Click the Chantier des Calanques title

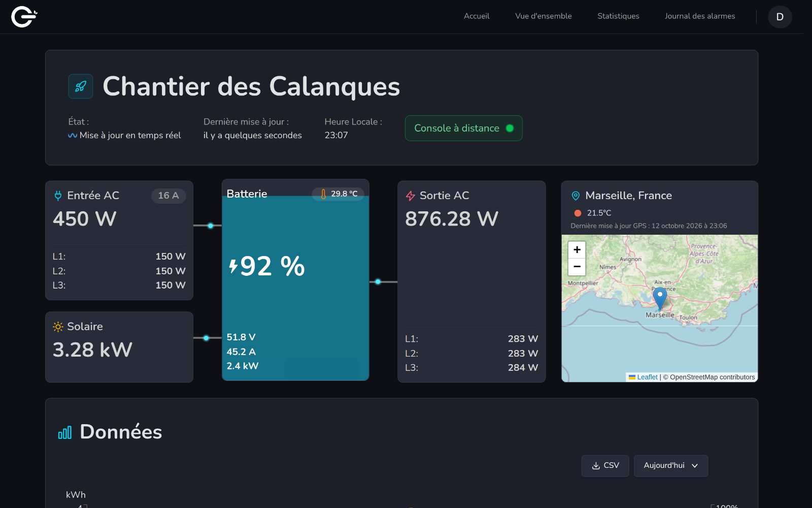pyautogui.click(x=251, y=86)
